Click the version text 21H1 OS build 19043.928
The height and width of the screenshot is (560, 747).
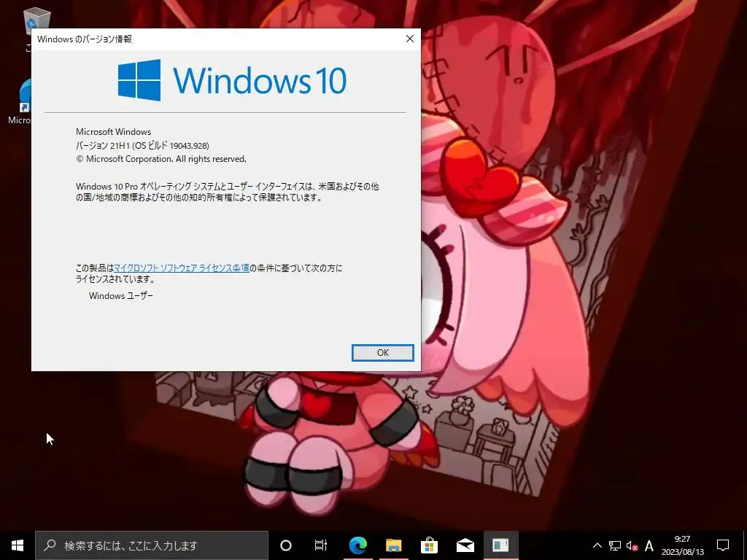tap(142, 145)
